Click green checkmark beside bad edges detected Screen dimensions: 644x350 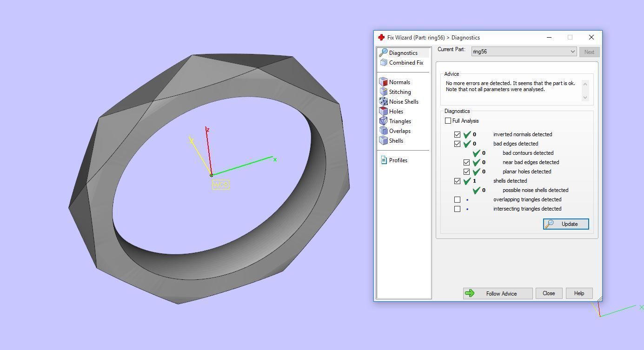pos(467,144)
